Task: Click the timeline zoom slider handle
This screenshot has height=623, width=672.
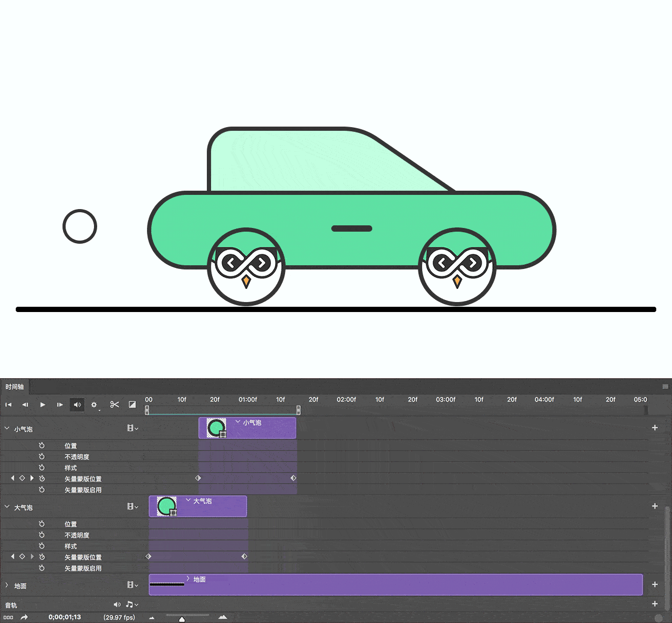Action: click(182, 619)
